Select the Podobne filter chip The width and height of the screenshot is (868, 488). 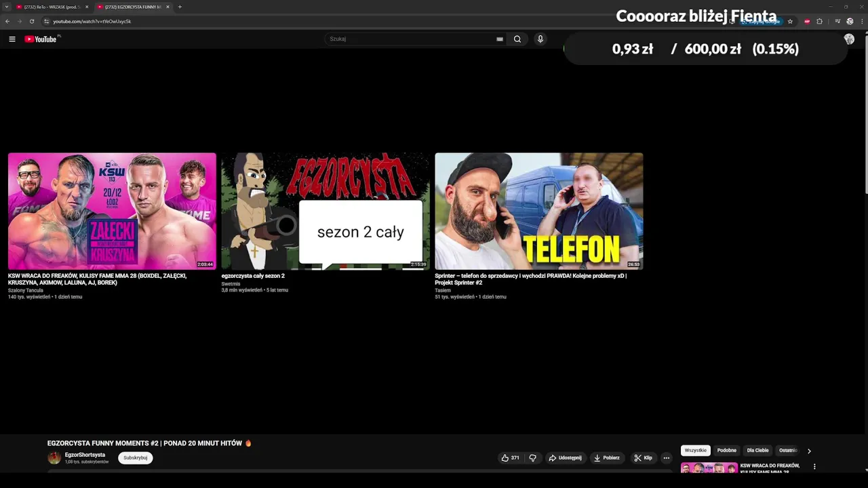(727, 450)
